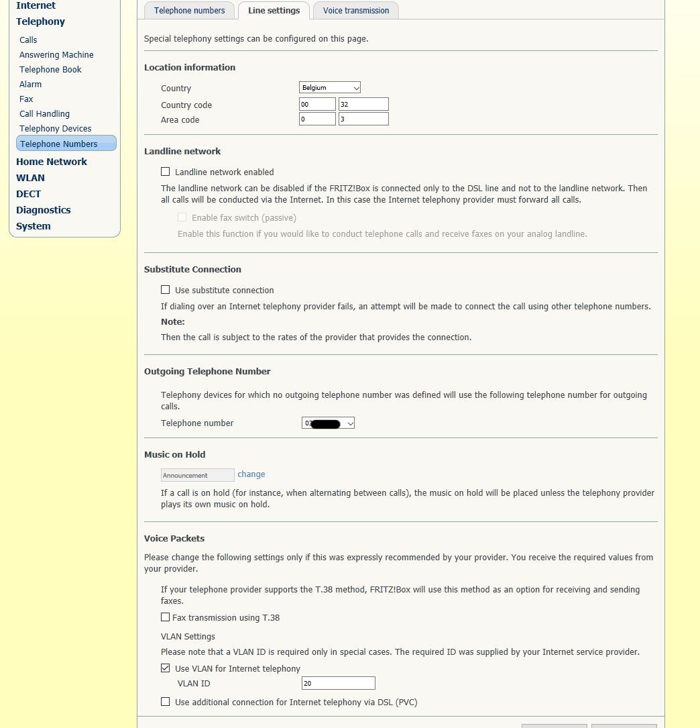
Task: Focus the Country code field containing 32
Action: pyautogui.click(x=363, y=104)
